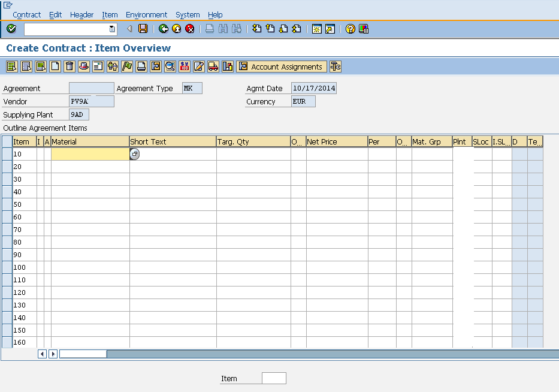Viewport: 559px width, 392px height.
Task: Click the magnifying glass icon in application toolbar
Action: (x=170, y=67)
